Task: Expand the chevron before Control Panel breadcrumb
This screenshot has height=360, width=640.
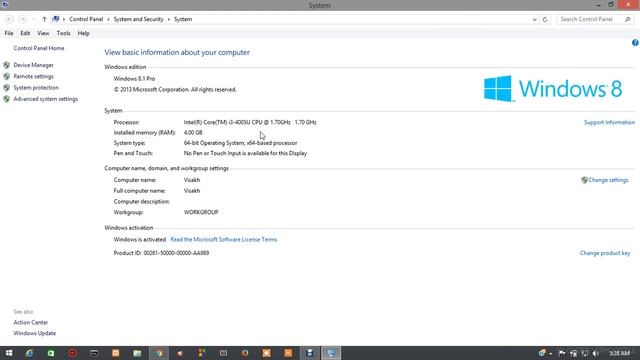Action: pos(64,19)
